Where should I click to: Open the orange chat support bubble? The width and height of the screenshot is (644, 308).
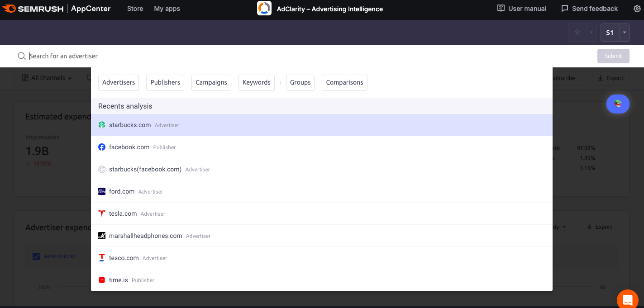(x=628, y=299)
